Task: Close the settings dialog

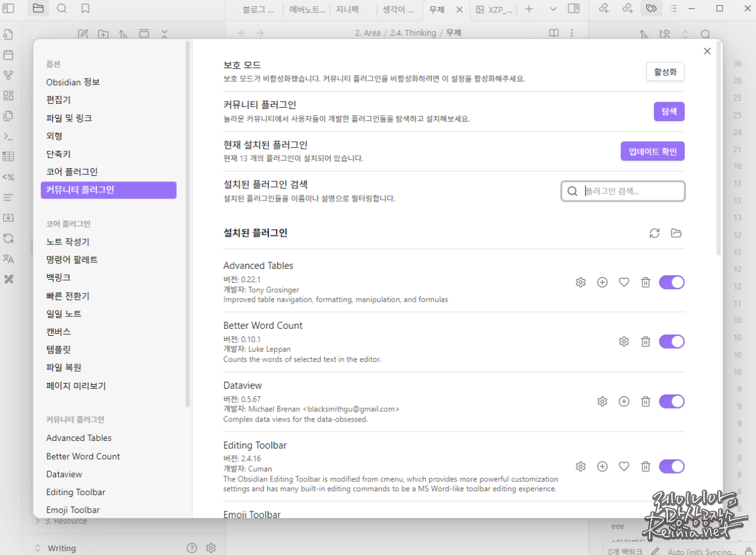Action: [x=707, y=52]
